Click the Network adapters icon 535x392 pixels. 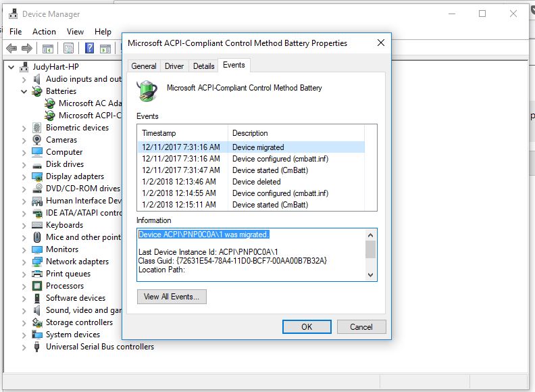click(x=37, y=262)
